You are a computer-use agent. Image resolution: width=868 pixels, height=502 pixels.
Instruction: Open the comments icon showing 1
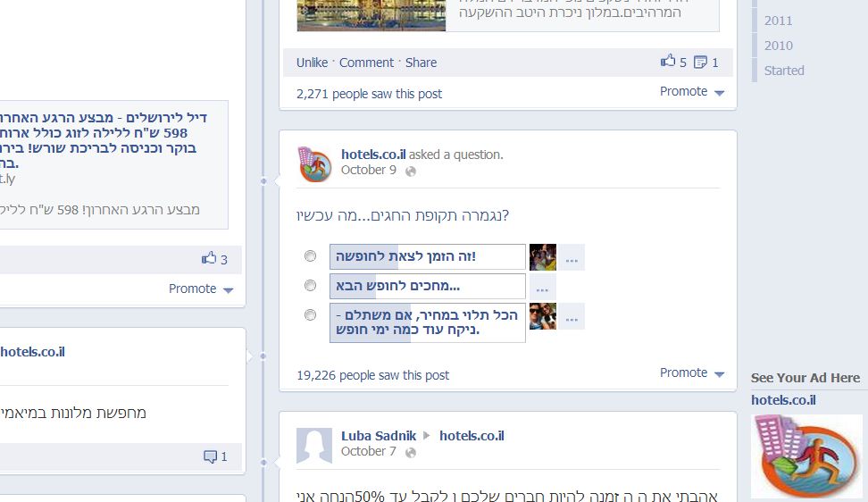click(x=700, y=62)
